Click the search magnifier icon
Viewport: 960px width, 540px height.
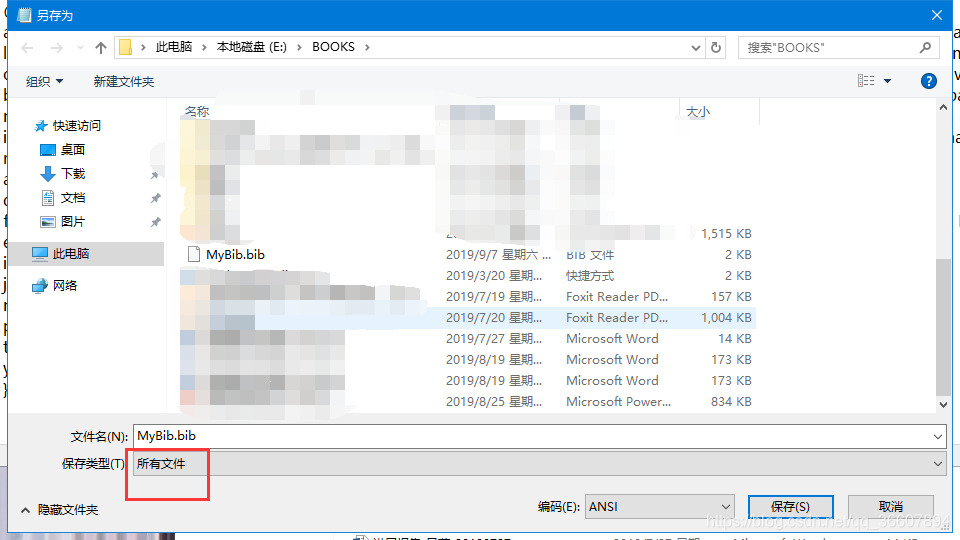coord(925,47)
